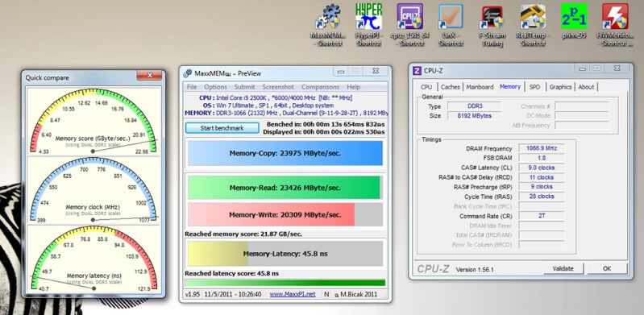644x315 pixels.
Task: Click the Memory-Copy 23975 MByte/sec bar
Action: 285,153
